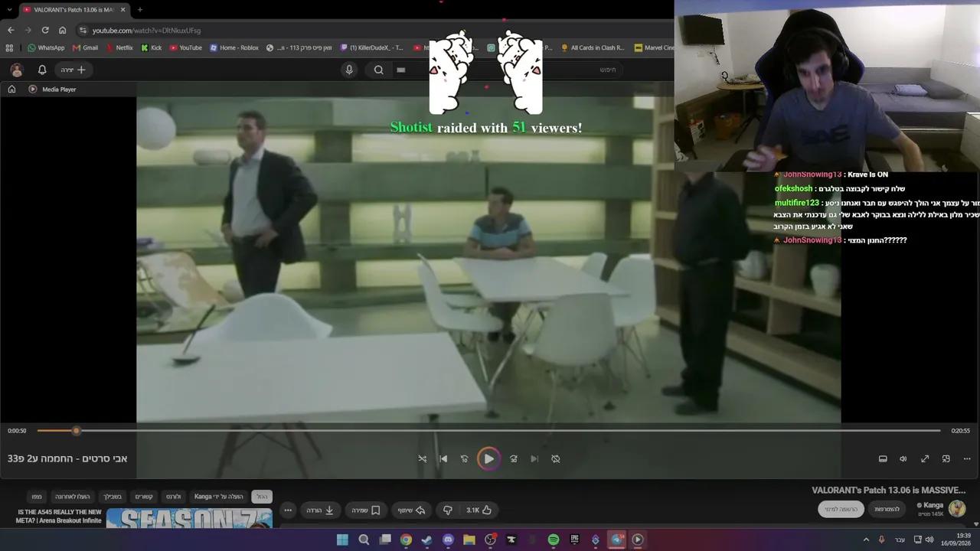Screen dimensions: 980x551
Task: Open Kanga channel avatar
Action: click(x=957, y=509)
